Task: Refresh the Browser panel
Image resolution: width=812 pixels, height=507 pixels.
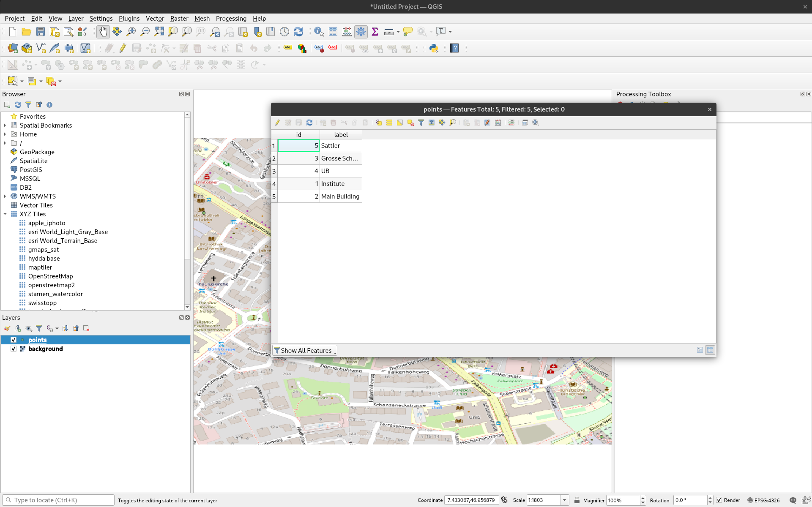Action: (18, 105)
